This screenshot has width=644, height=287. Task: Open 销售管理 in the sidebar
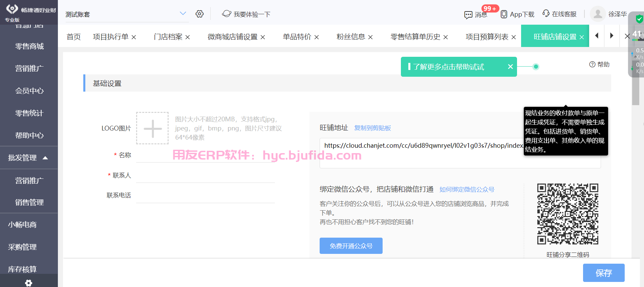[29, 202]
